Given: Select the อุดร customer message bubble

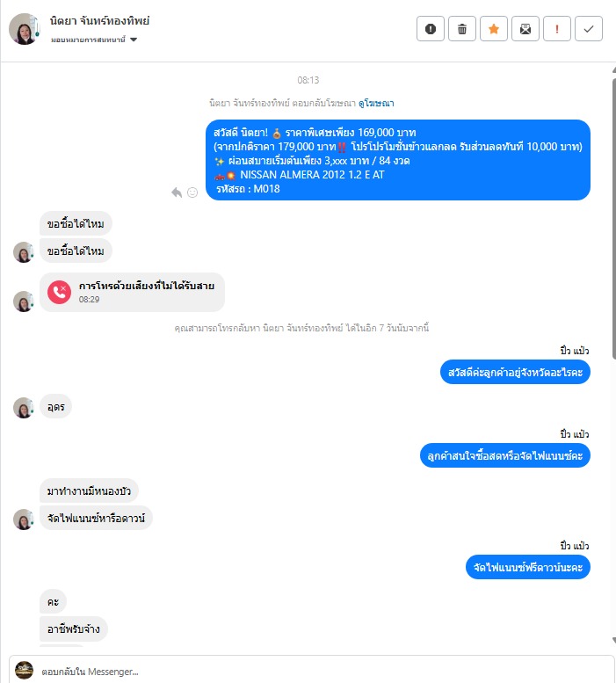Looking at the screenshot, I should [x=55, y=406].
